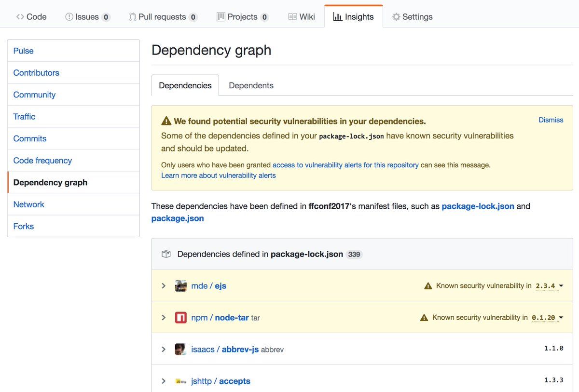Click the Projects count badge
Screen dimensions: 579x392
[x=264, y=17]
